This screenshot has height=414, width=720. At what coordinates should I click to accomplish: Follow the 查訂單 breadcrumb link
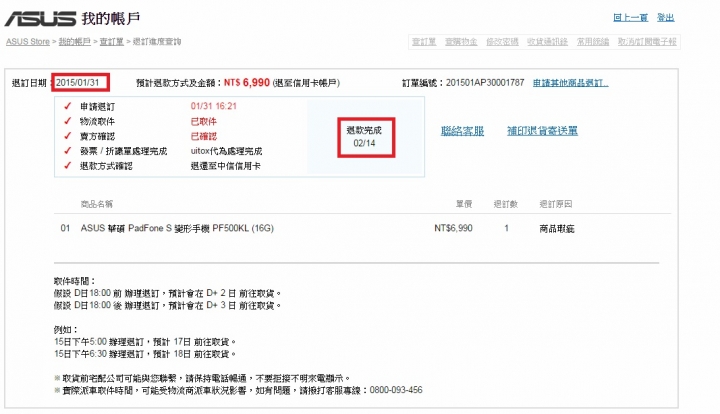(112, 42)
